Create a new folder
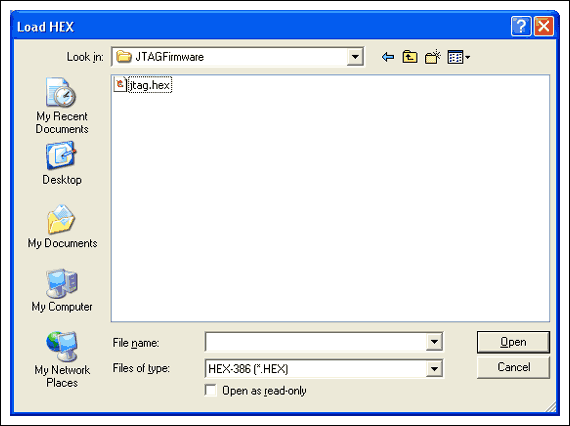This screenshot has height=426, width=570. coord(433,57)
